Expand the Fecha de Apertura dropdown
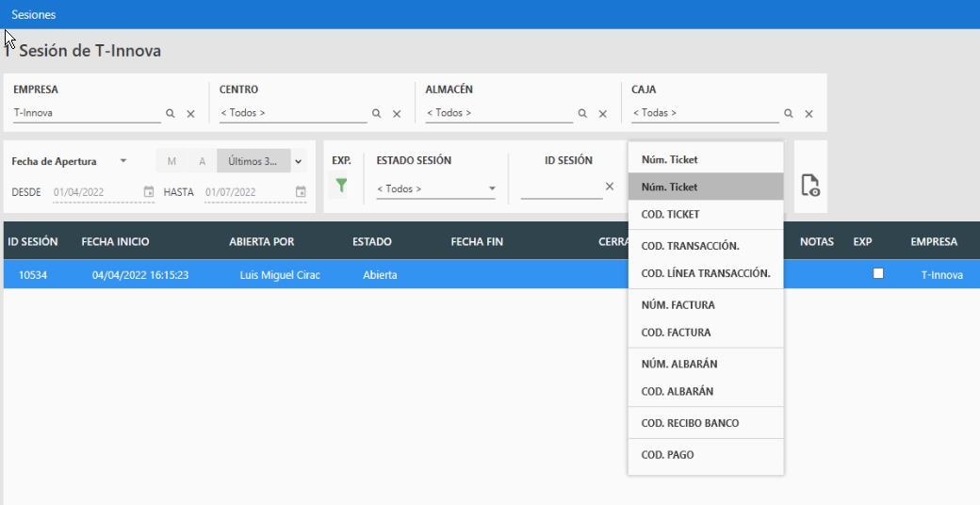The width and height of the screenshot is (980, 505). click(x=123, y=161)
